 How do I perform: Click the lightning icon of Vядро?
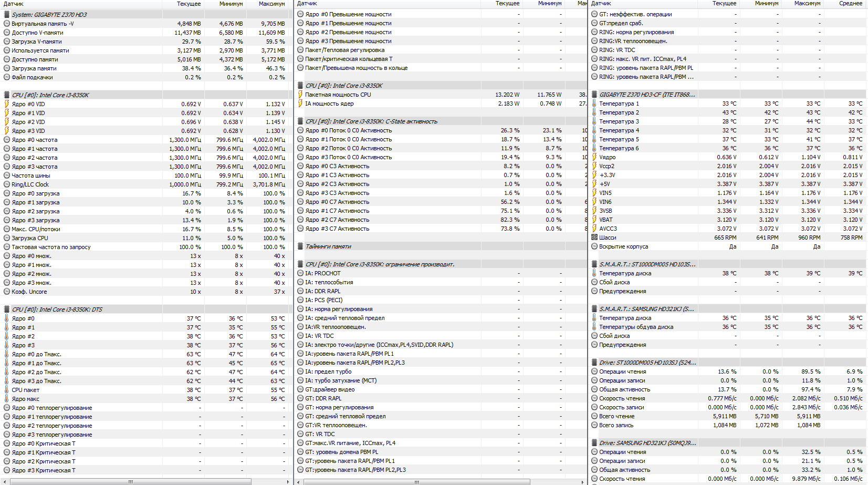pos(594,157)
